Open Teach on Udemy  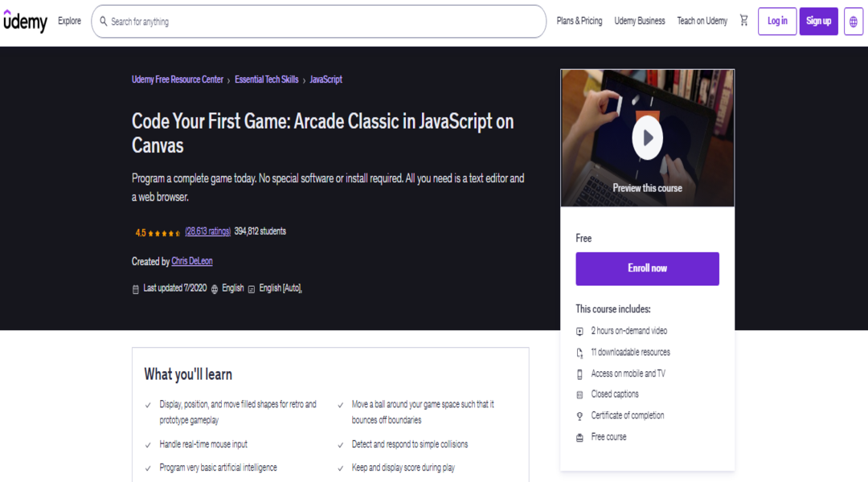(x=702, y=21)
